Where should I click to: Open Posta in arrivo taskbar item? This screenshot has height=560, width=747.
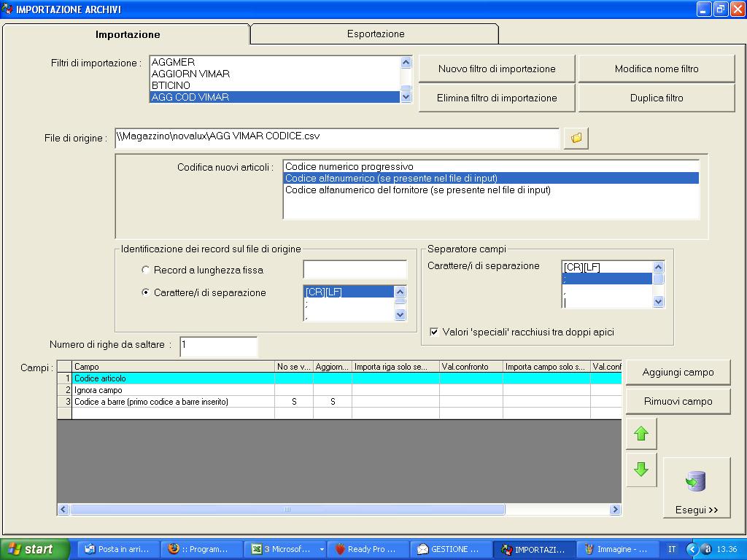click(119, 549)
